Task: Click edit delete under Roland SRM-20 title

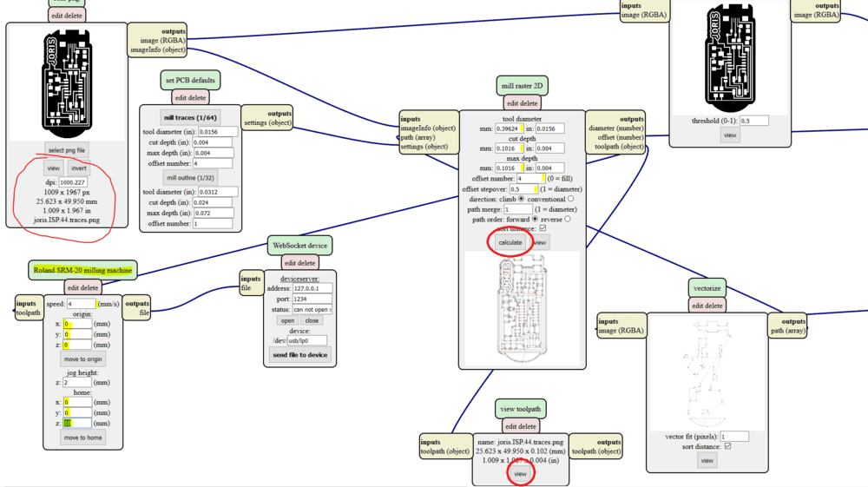Action: pos(82,288)
